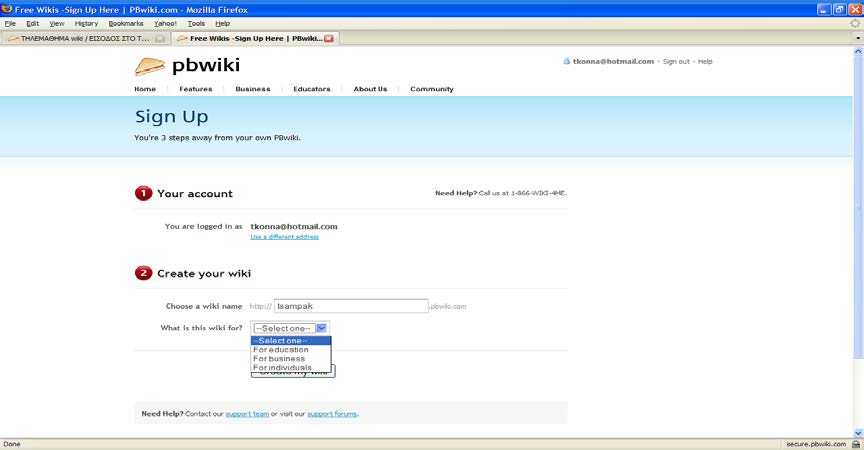Choose For business option

point(291,359)
